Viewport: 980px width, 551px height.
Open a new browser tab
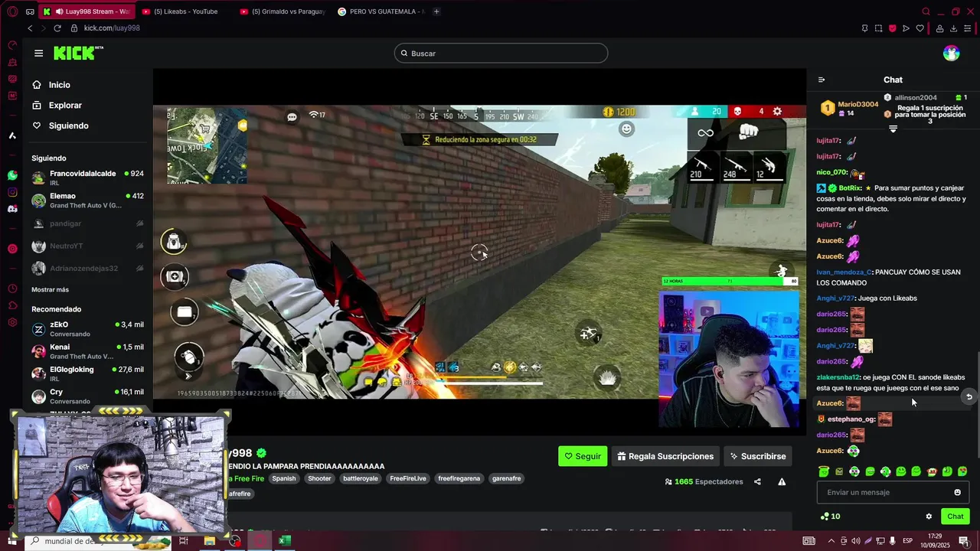tap(436, 11)
